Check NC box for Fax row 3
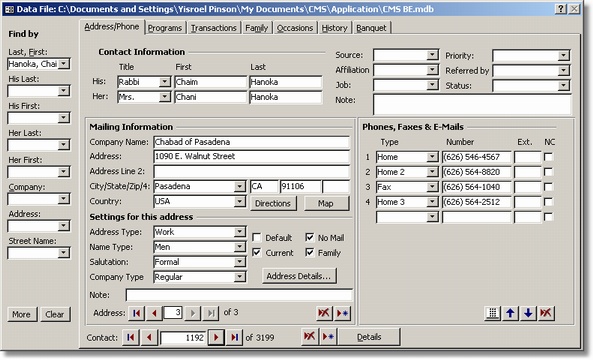Image resolution: width=593 pixels, height=360 pixels. tap(548, 187)
